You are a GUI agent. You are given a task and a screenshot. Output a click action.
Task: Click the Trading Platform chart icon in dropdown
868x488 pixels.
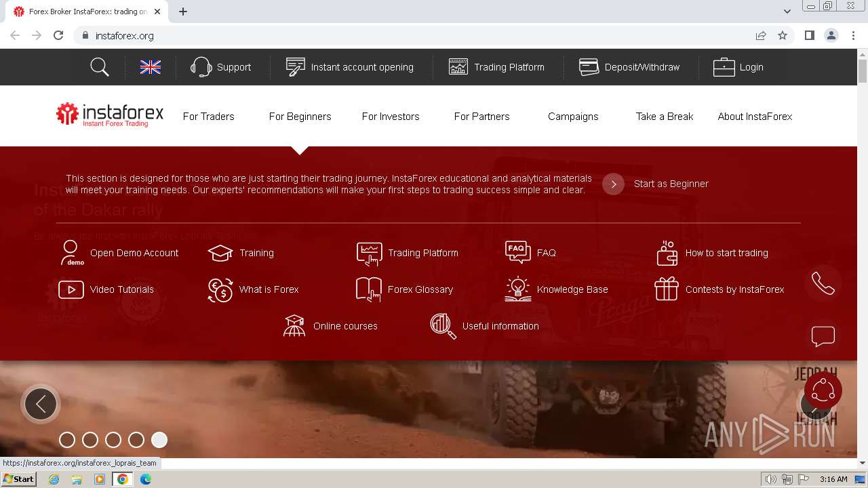coord(370,253)
